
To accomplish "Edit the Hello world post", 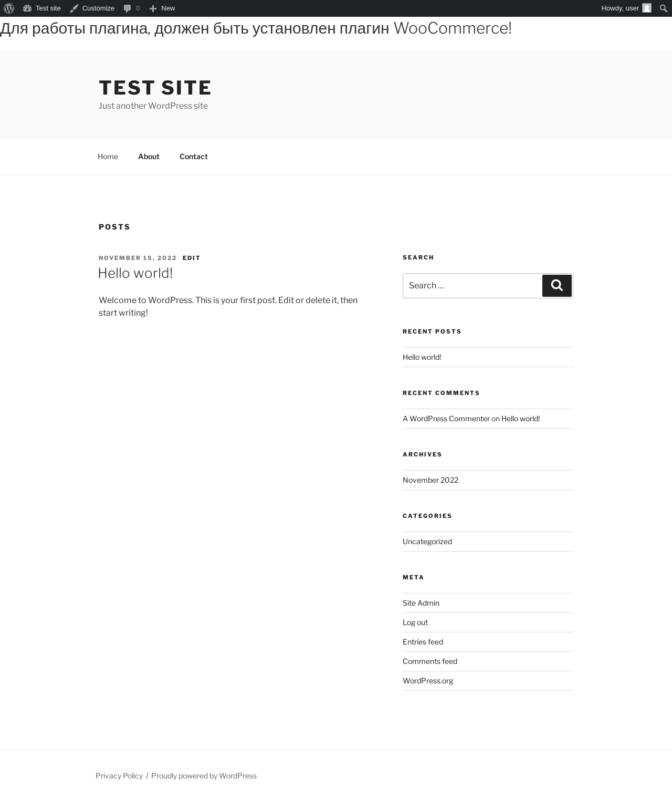I will [x=191, y=258].
